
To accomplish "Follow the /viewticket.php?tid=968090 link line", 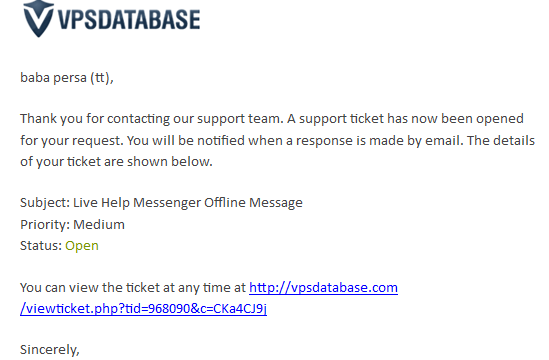I will (143, 309).
